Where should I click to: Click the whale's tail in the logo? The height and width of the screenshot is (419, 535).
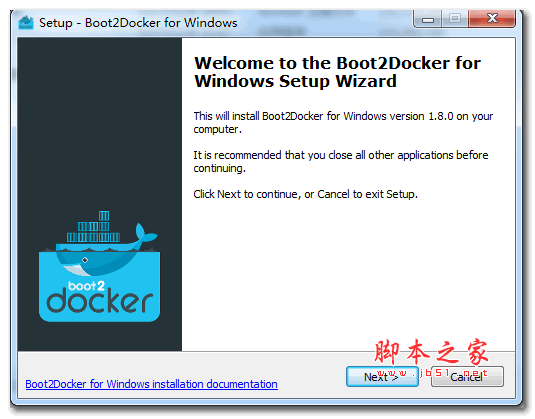[x=146, y=234]
